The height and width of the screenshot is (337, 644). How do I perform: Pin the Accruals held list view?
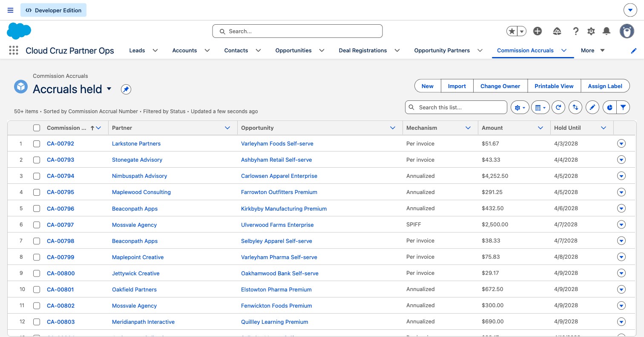click(x=126, y=89)
